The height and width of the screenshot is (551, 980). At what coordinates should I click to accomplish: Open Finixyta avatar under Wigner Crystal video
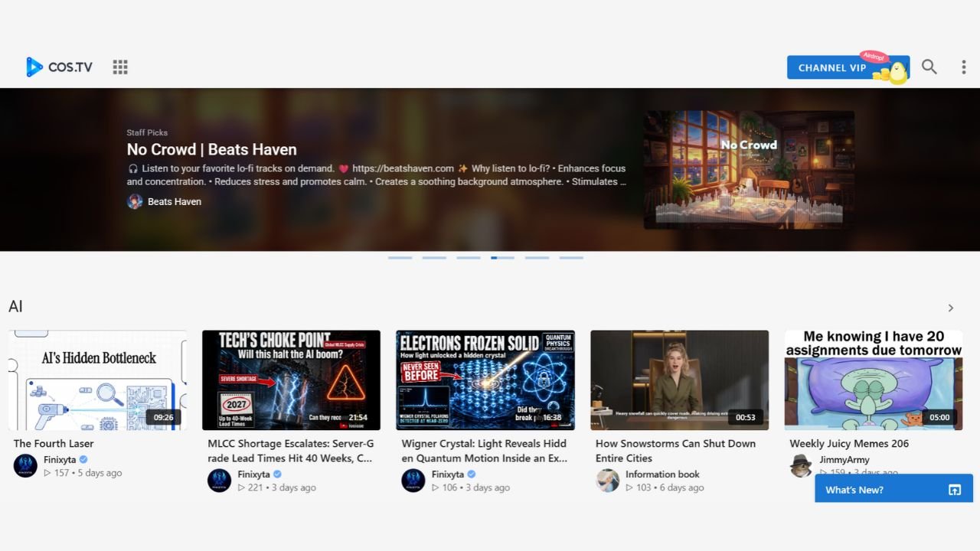pyautogui.click(x=413, y=481)
